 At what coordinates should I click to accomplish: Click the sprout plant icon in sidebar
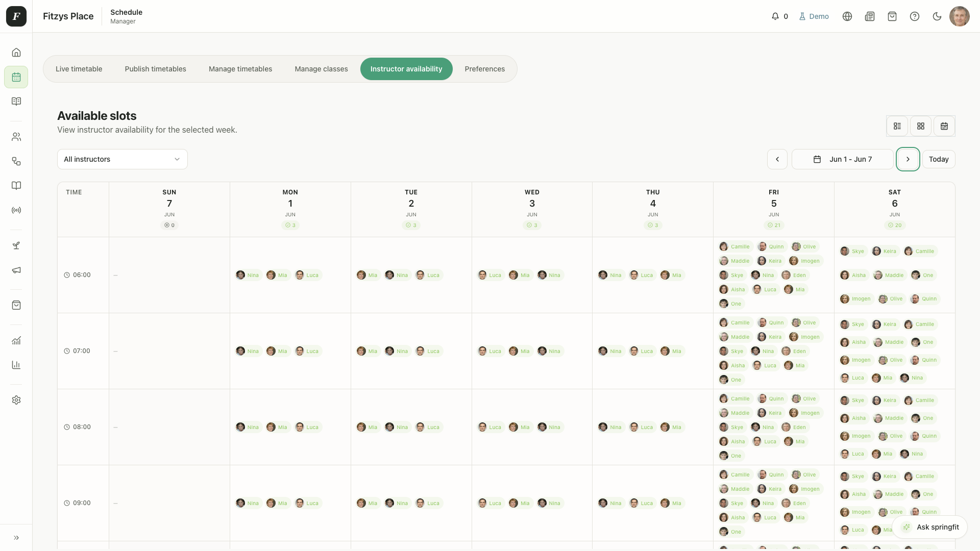click(16, 245)
